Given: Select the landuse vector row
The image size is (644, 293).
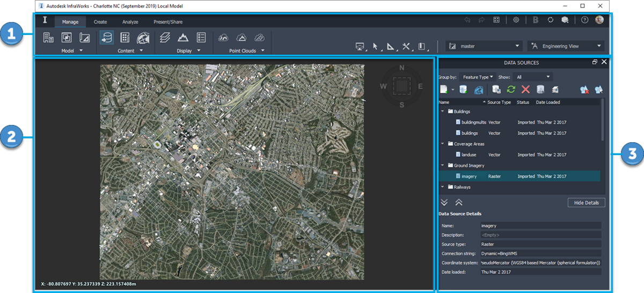Looking at the screenshot, I should coord(519,155).
